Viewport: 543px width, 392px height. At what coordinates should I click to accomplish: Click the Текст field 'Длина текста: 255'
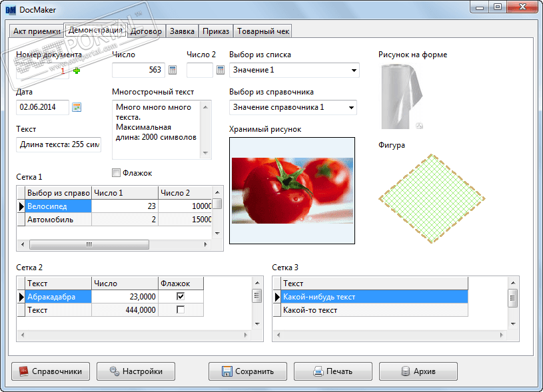point(59,144)
